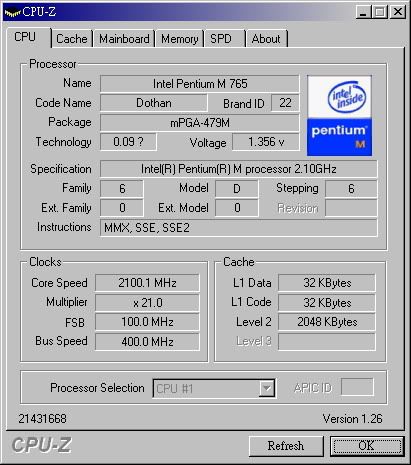The height and width of the screenshot is (465, 411).
Task: Click the CPU #1 combo box
Action: (214, 388)
